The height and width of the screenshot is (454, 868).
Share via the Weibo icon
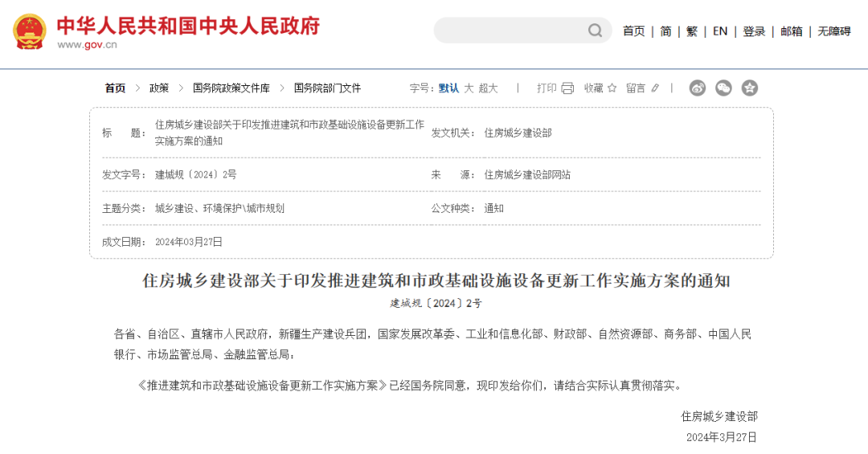tap(698, 88)
